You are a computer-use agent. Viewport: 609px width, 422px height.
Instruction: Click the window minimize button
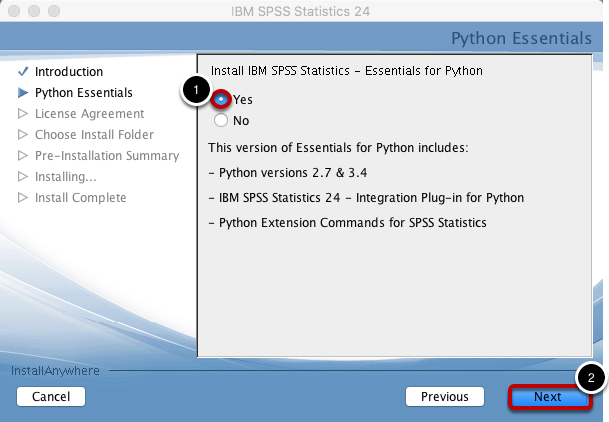[x=34, y=11]
